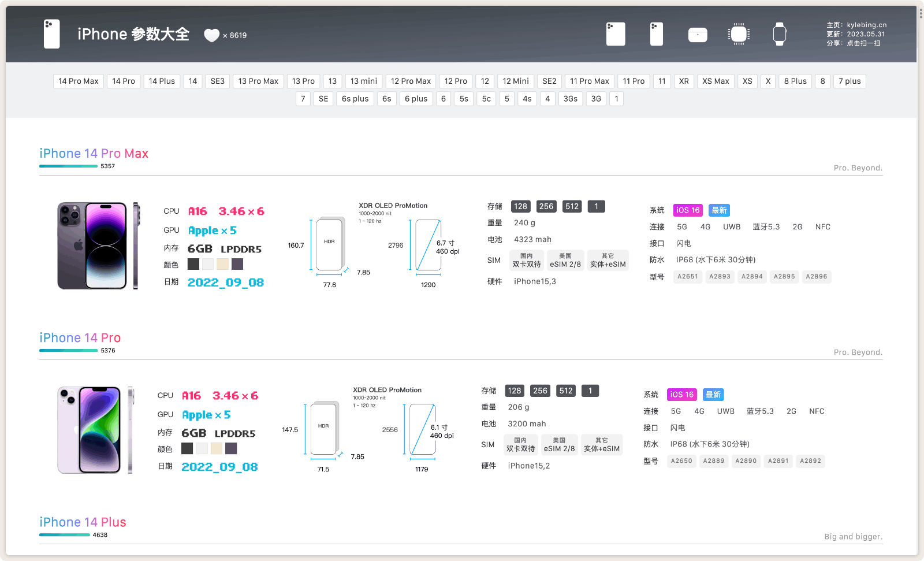Open the Apple Watch category icon
Image resolution: width=924 pixels, height=561 pixels.
point(780,34)
